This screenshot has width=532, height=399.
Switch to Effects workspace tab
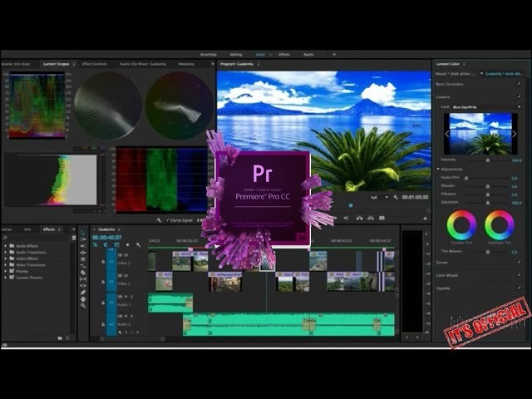(x=284, y=55)
